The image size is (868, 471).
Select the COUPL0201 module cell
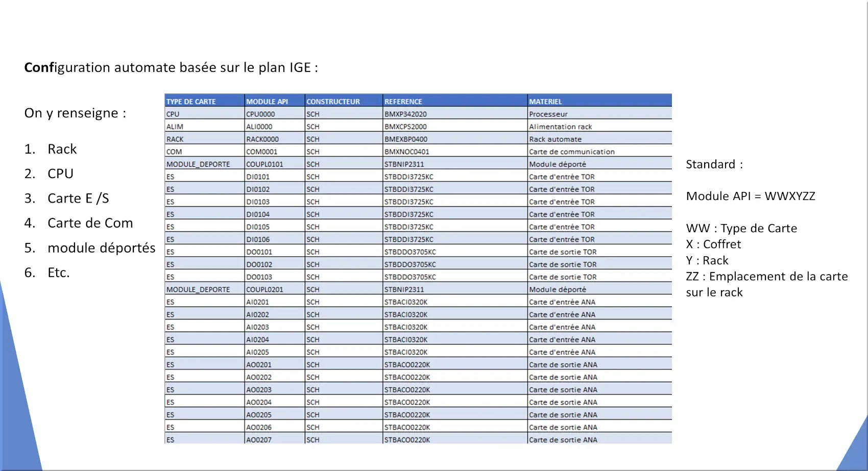pos(275,289)
